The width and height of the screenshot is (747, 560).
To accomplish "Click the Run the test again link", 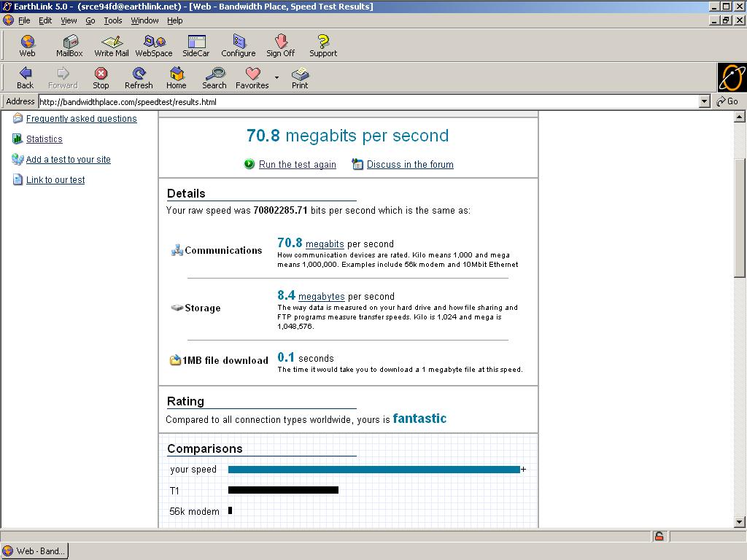I will pos(297,165).
